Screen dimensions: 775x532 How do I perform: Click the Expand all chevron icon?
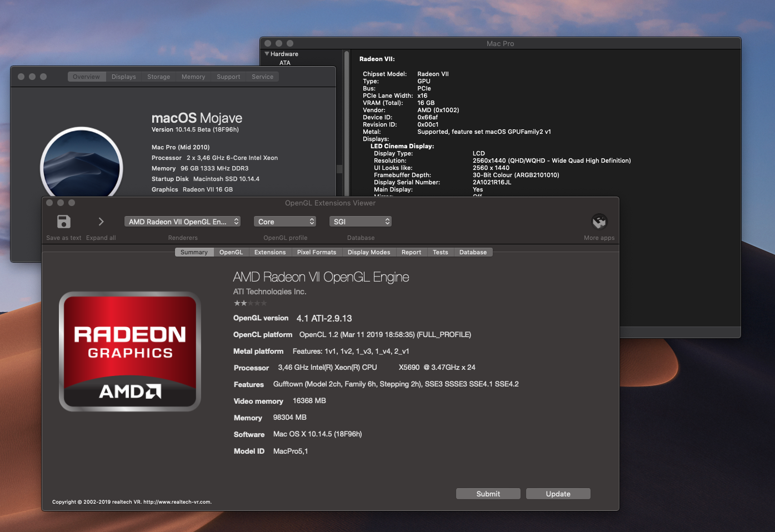101,222
